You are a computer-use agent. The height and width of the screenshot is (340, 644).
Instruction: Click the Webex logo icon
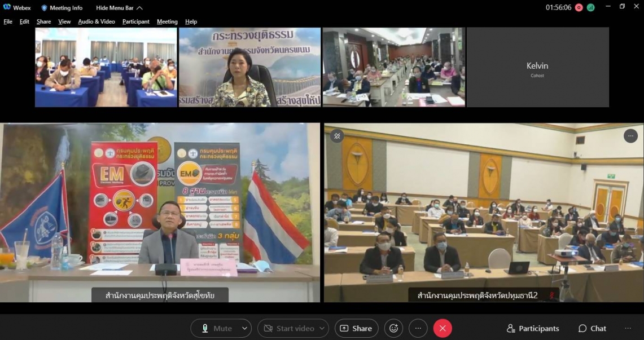(7, 7)
